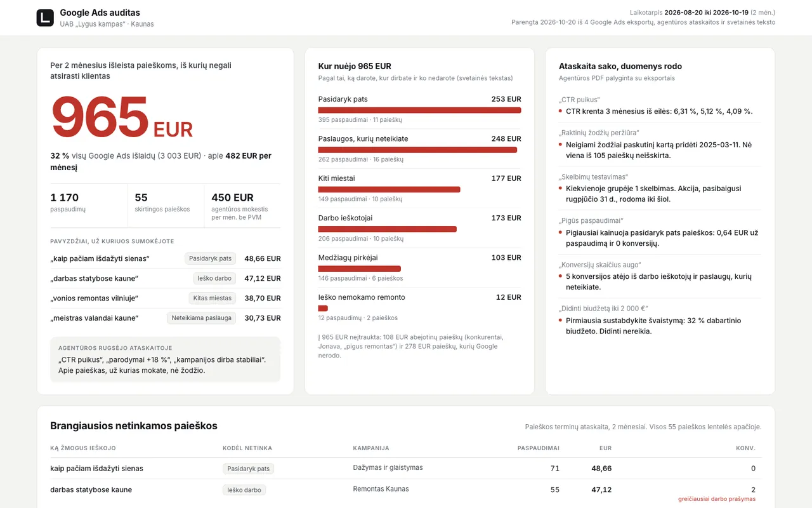Click the KODĖL NETINKA column header
The width and height of the screenshot is (812, 508).
247,448
